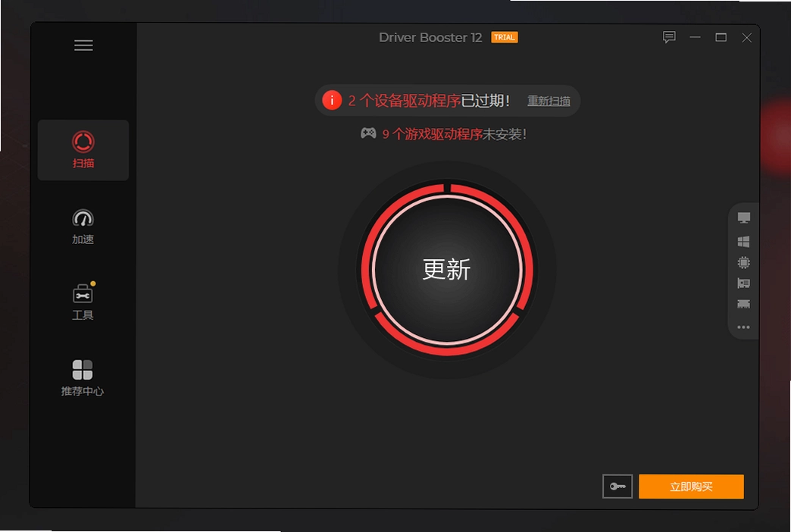Viewport: 791px width, 532px height.
Task: Close the Driver Booster window
Action: pos(746,38)
